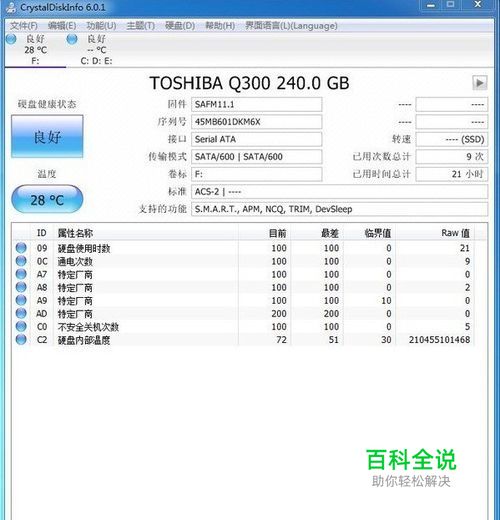
Task: Click status orb of row 09
Action: click(21, 248)
